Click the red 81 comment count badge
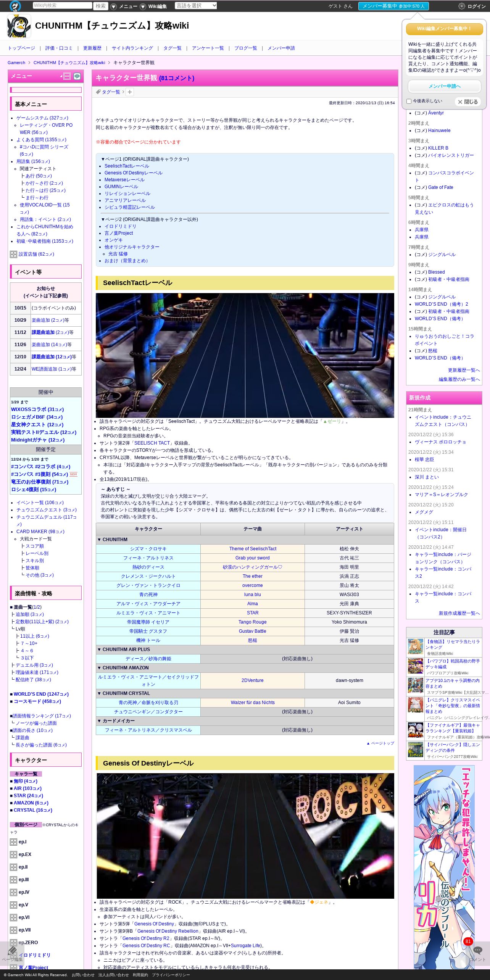 (468, 941)
